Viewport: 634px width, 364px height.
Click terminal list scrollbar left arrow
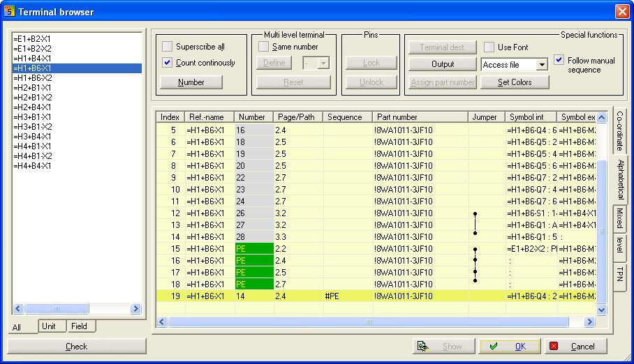[x=18, y=309]
